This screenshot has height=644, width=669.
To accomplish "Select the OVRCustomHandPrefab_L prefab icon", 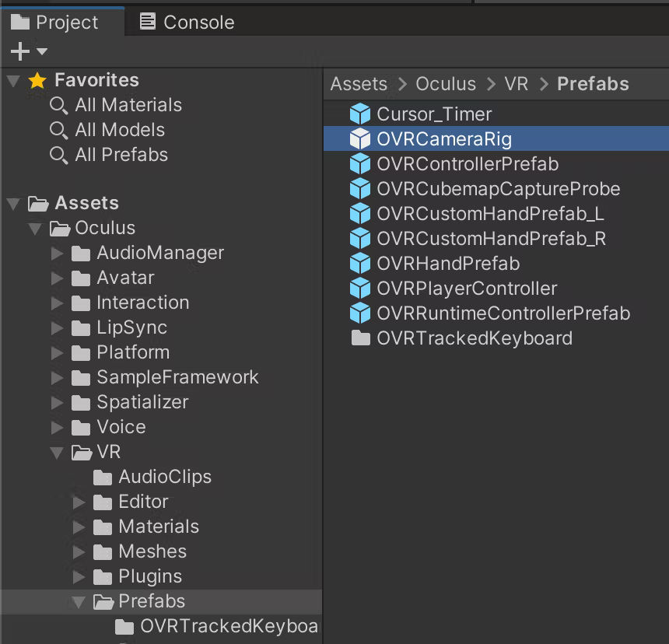I will [360, 213].
